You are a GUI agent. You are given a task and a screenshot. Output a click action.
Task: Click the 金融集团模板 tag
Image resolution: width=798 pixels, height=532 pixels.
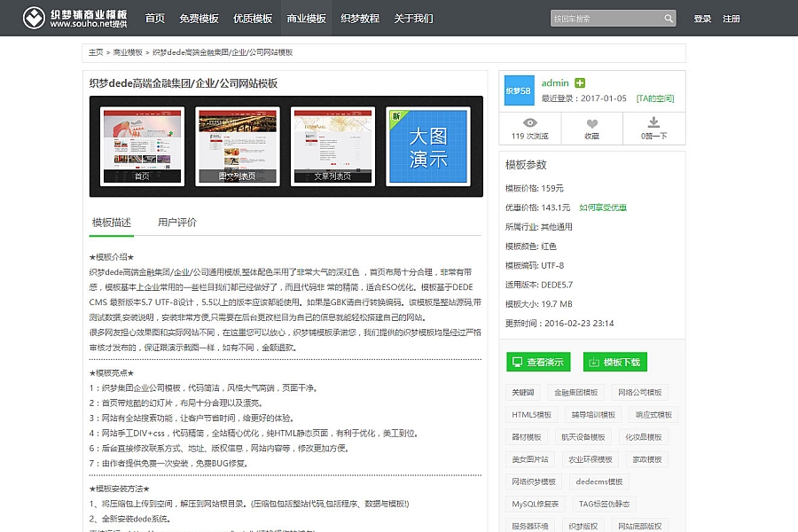point(576,393)
